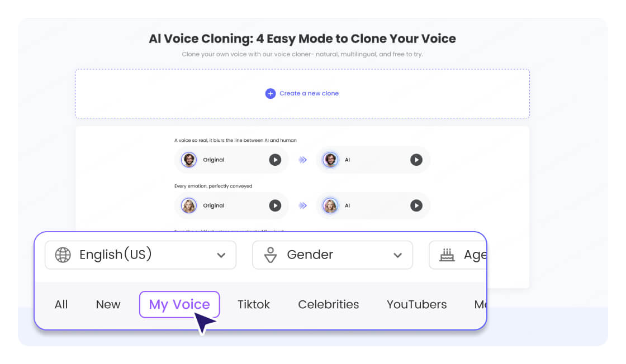
Task: Open the Age filter selector
Action: tap(472, 254)
